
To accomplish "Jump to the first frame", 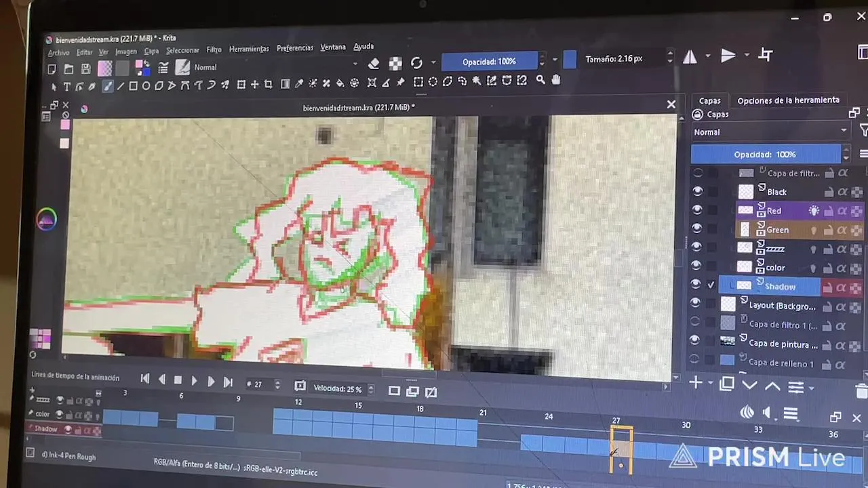I will (x=145, y=379).
